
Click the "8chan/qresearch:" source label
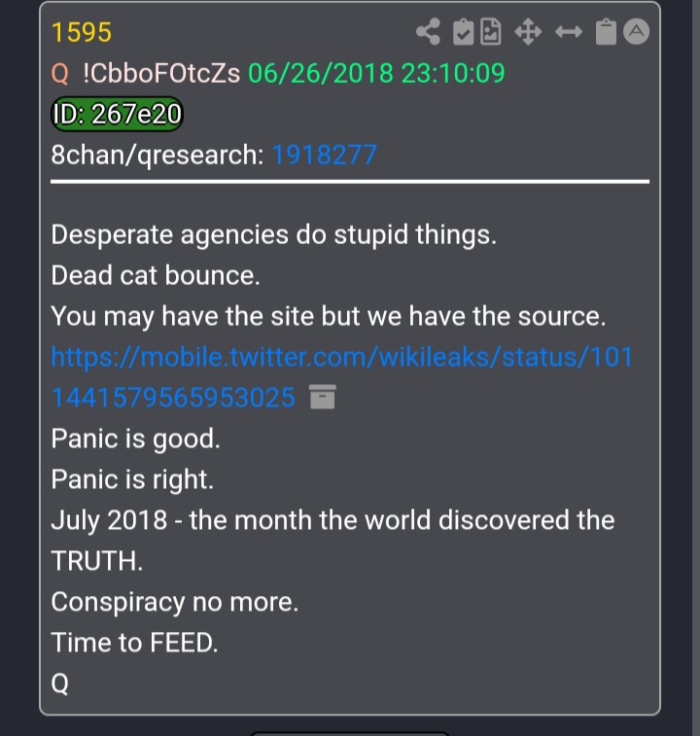pyautogui.click(x=157, y=155)
